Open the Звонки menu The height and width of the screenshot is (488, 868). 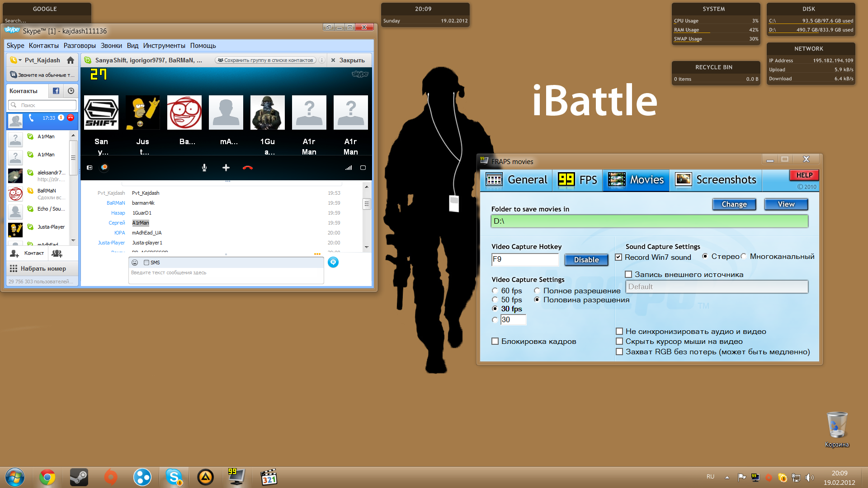(x=111, y=46)
